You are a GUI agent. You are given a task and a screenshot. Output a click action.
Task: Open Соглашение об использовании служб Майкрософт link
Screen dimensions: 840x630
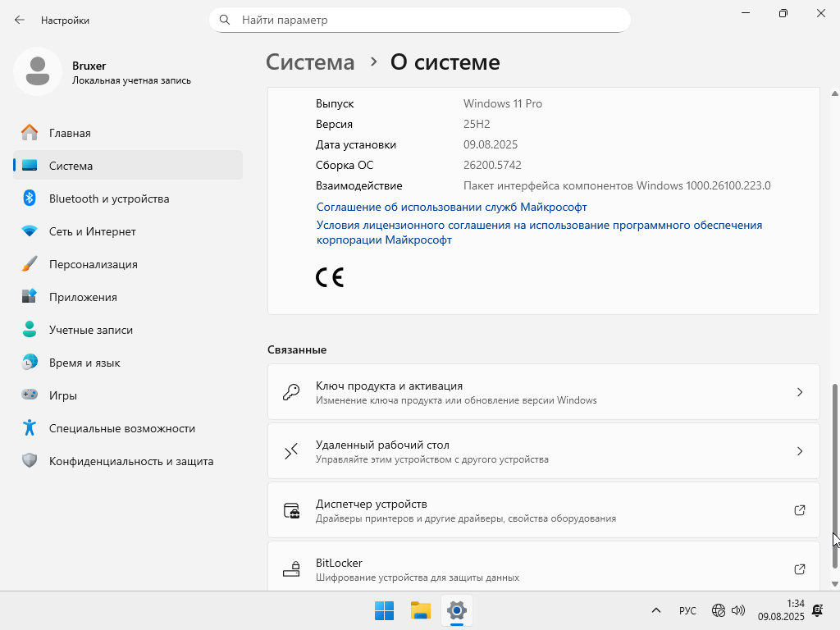coord(452,207)
